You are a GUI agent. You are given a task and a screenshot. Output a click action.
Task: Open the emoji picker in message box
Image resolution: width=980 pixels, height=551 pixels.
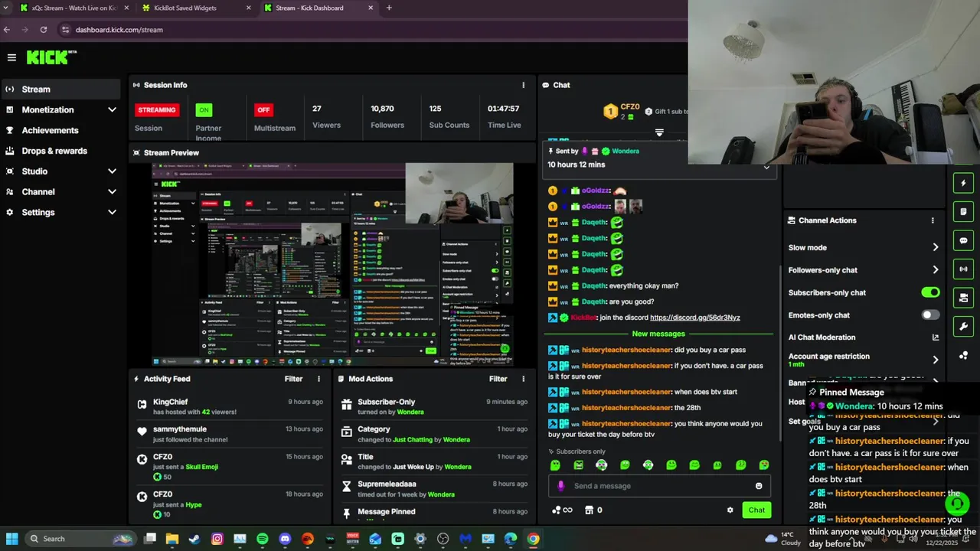[x=759, y=486]
